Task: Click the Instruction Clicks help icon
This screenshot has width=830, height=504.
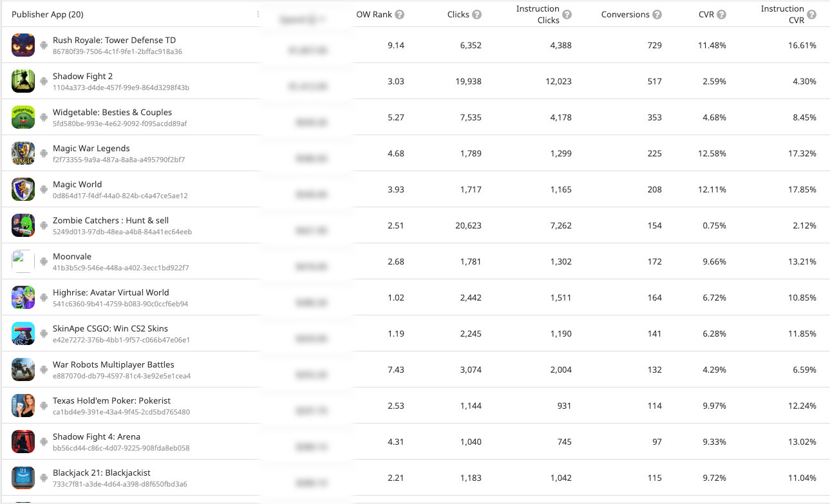Action: (567, 14)
